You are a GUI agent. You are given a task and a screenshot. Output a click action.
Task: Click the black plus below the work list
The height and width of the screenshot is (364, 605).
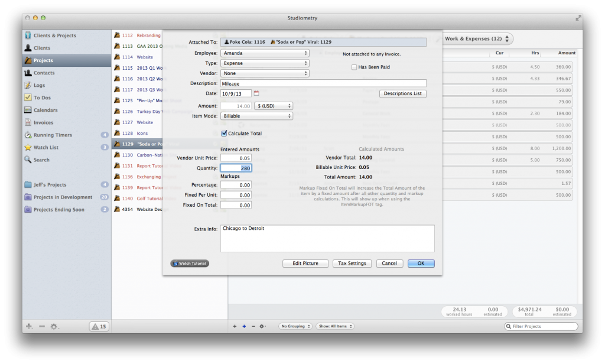235,326
